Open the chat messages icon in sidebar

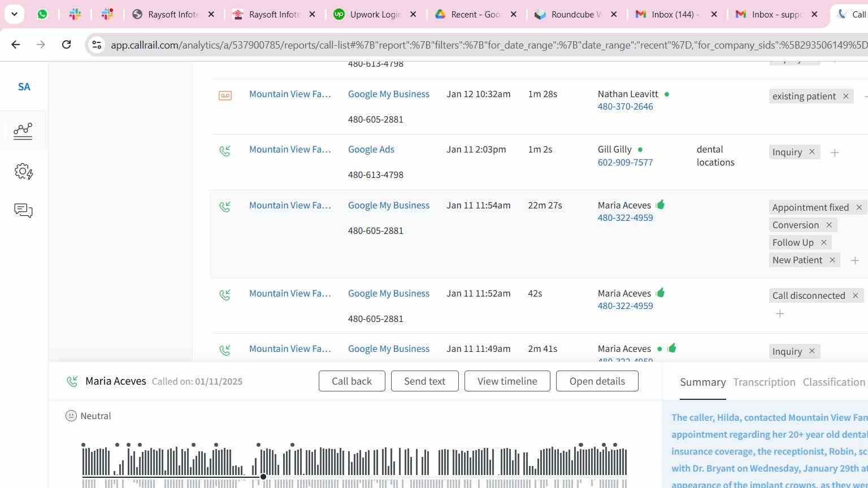pyautogui.click(x=23, y=211)
